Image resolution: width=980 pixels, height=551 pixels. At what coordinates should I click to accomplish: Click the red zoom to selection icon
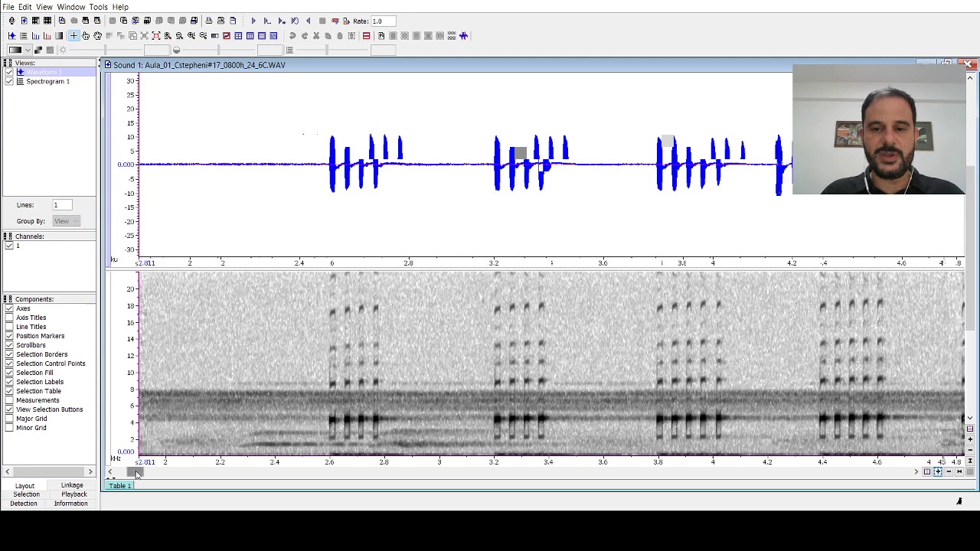[155, 36]
